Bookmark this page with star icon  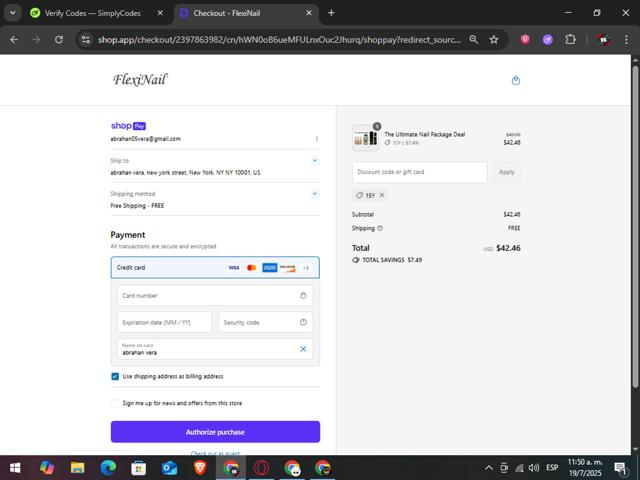point(494,40)
